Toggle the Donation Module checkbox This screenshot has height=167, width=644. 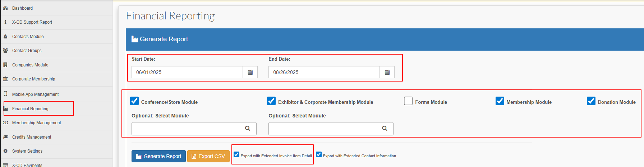(591, 101)
